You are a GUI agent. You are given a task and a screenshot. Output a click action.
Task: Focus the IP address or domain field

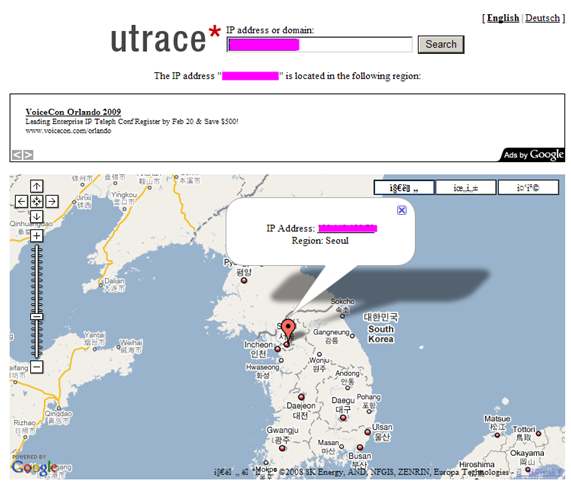[x=319, y=44]
